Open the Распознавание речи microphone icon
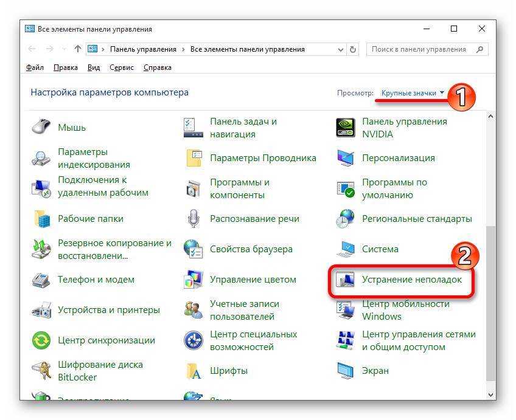Image resolution: width=516 pixels, height=420 pixels. (x=193, y=219)
